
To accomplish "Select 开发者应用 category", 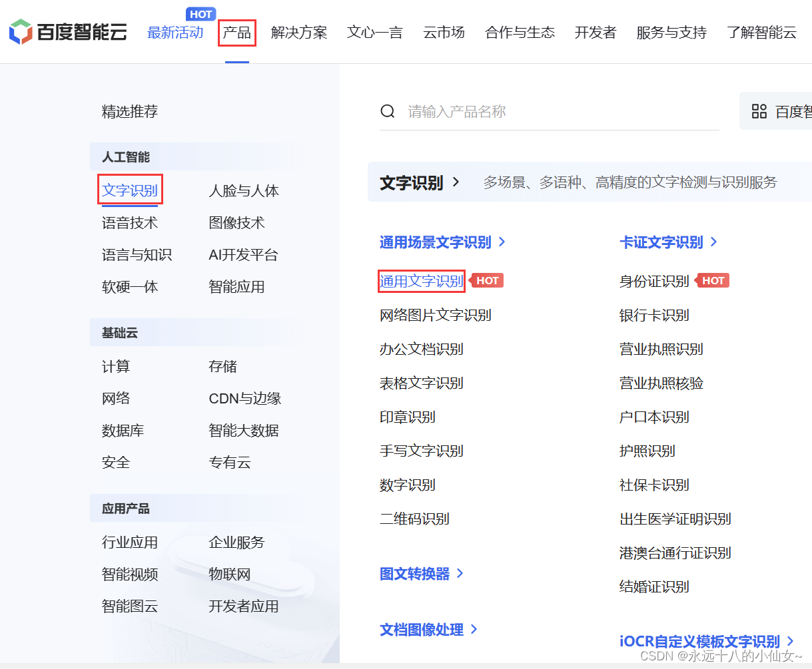I will (244, 606).
